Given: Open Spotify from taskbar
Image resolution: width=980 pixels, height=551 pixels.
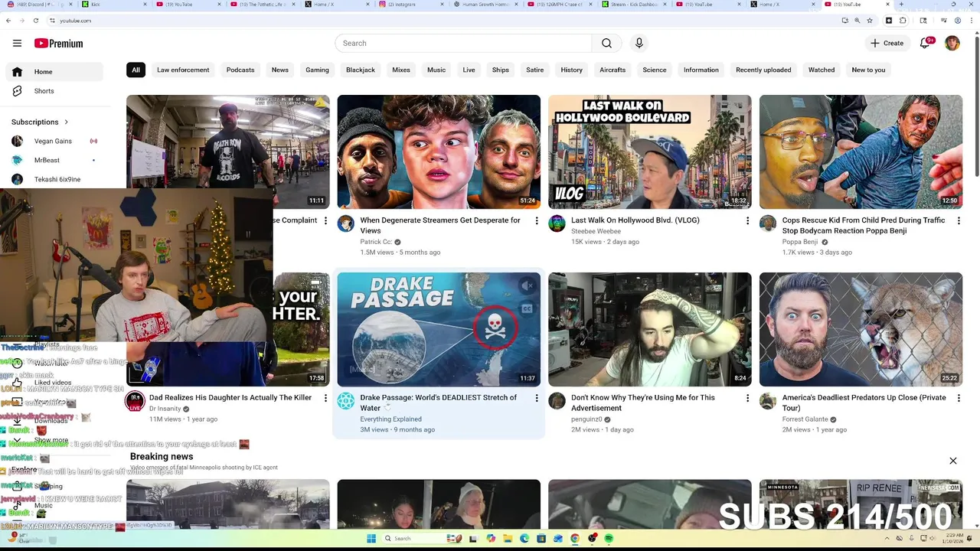Looking at the screenshot, I should click(x=609, y=539).
